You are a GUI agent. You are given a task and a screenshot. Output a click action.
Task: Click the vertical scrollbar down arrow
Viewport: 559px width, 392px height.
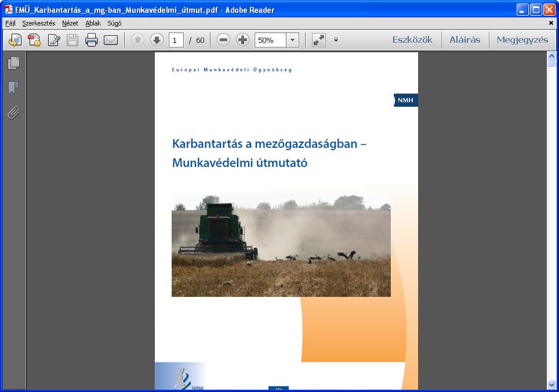point(551,384)
